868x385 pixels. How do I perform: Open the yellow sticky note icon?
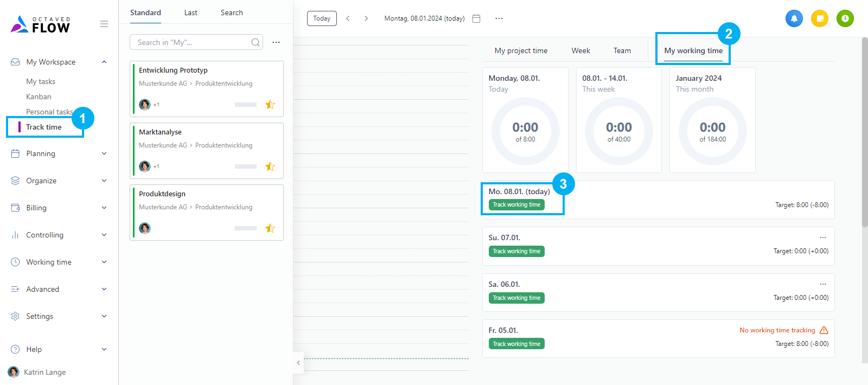tap(820, 18)
